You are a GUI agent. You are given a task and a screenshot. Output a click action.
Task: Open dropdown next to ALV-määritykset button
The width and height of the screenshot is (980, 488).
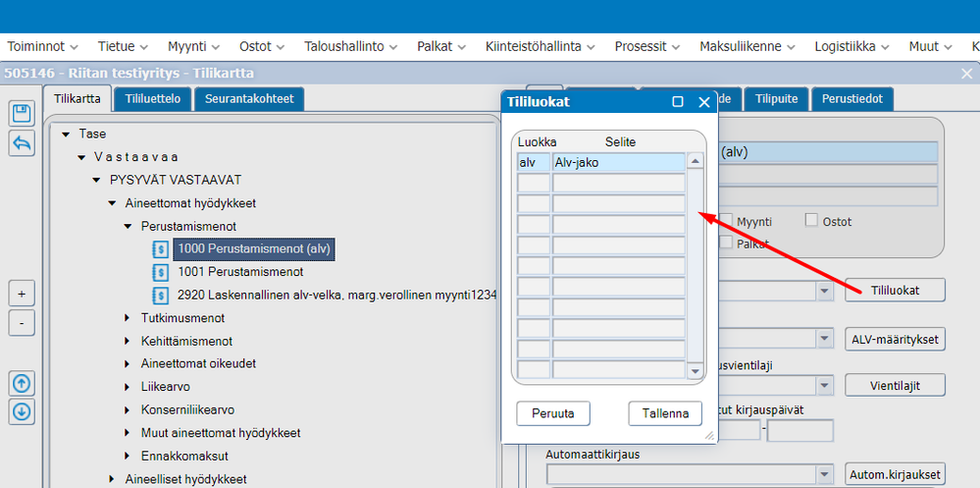[825, 339]
